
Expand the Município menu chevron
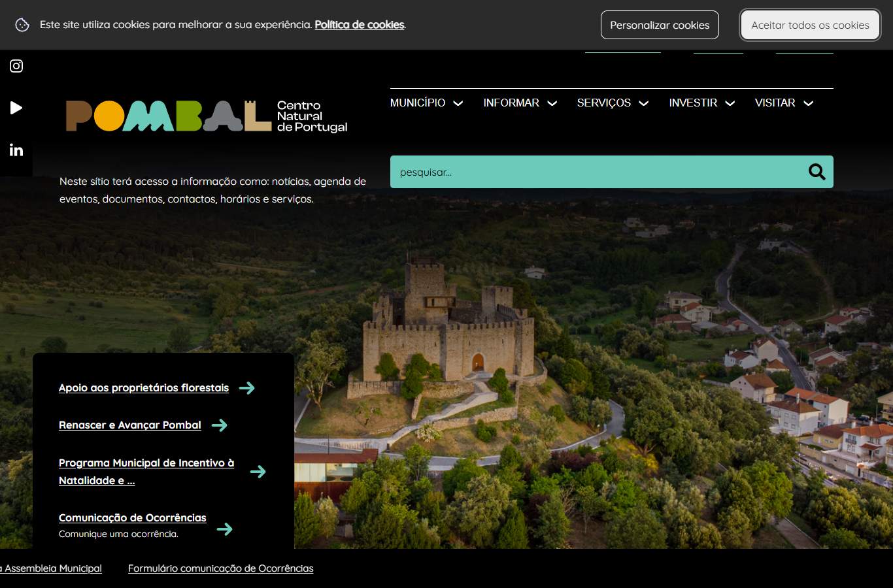(458, 103)
